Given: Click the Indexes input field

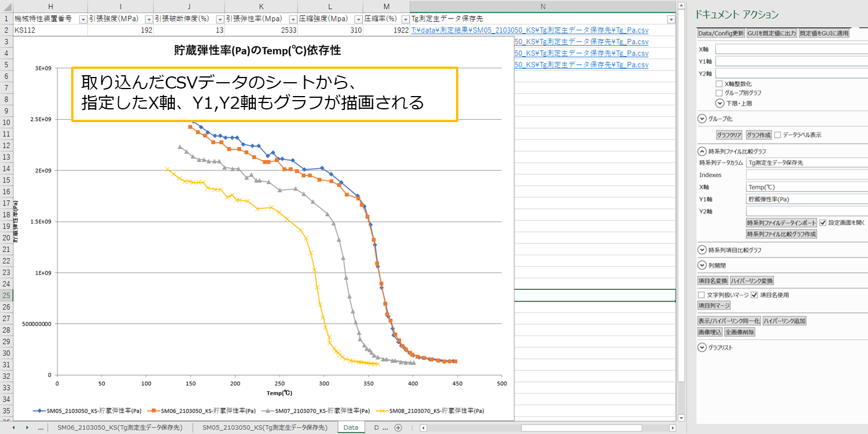Looking at the screenshot, I should click(x=807, y=175).
